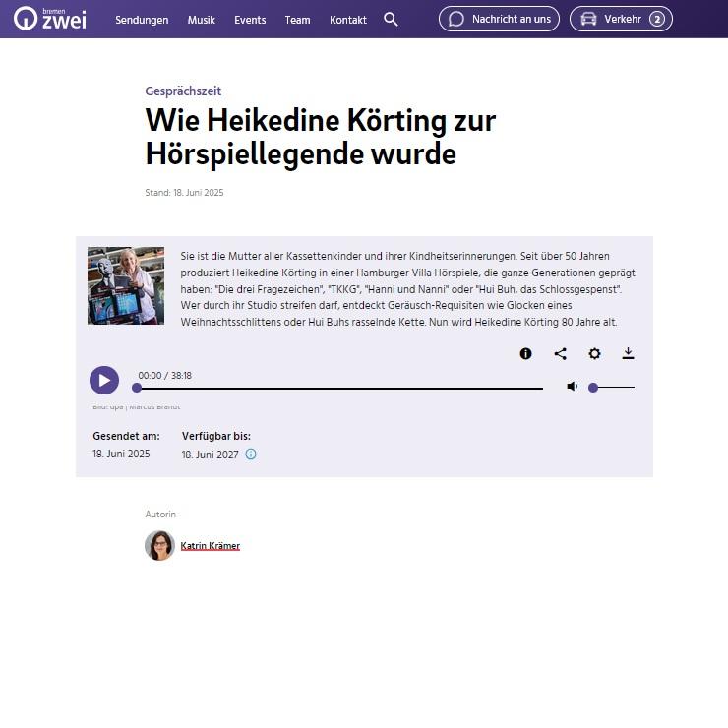This screenshot has width=728, height=728.
Task: Click the car icon in Verkehr button
Action: (x=588, y=19)
